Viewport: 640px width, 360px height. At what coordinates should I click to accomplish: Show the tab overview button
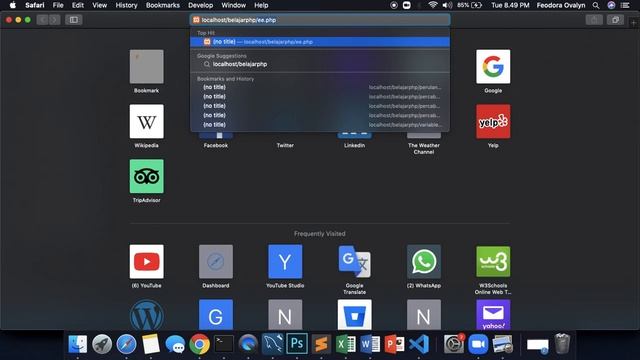(615, 20)
